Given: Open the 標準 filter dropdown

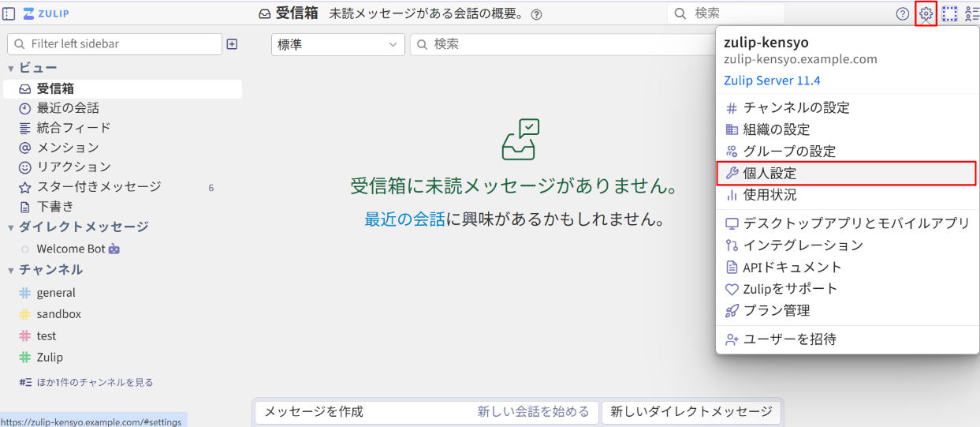Looking at the screenshot, I should (x=338, y=44).
